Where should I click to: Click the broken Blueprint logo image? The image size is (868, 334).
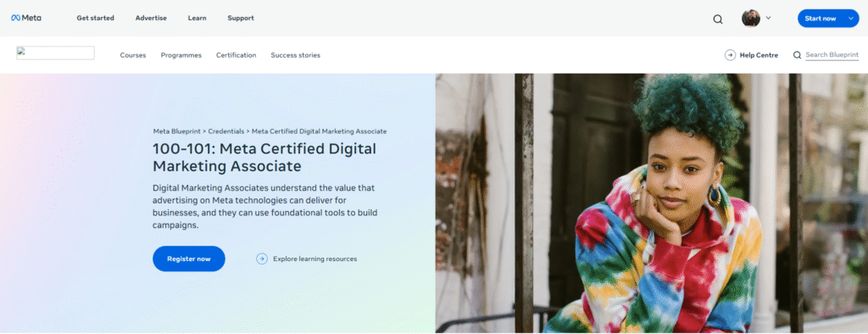point(55,53)
